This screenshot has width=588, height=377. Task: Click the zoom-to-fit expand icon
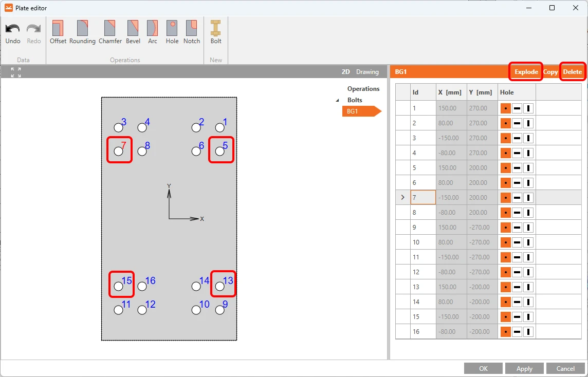(x=16, y=72)
